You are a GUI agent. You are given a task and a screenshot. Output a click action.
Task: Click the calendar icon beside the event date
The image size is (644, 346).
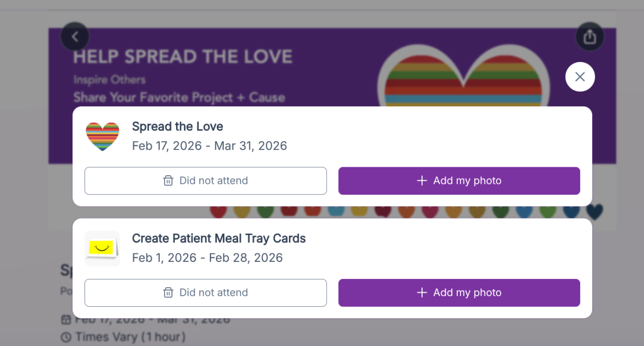pyautogui.click(x=66, y=320)
